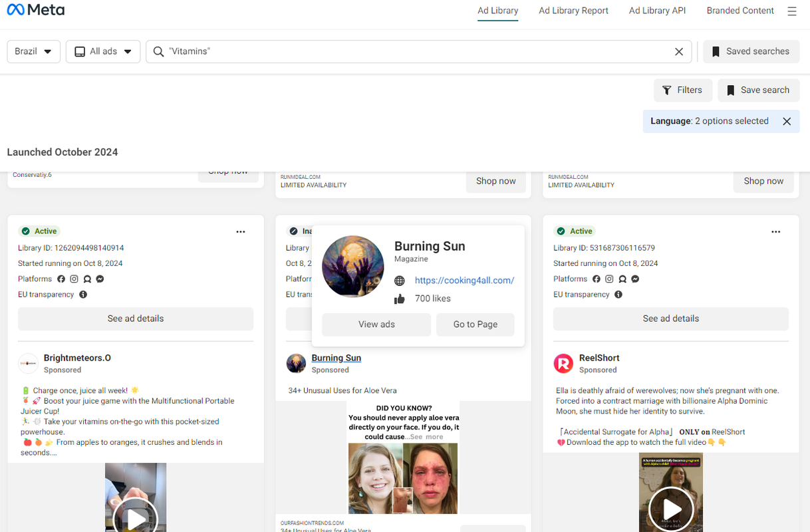Click Audience Network icon on ReelShort ad

(x=622, y=279)
